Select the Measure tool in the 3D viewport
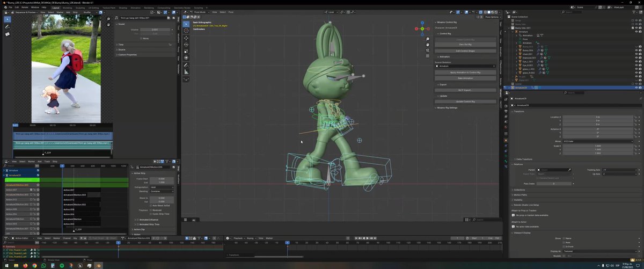Viewport: 644px width, 269px height. pyautogui.click(x=186, y=71)
